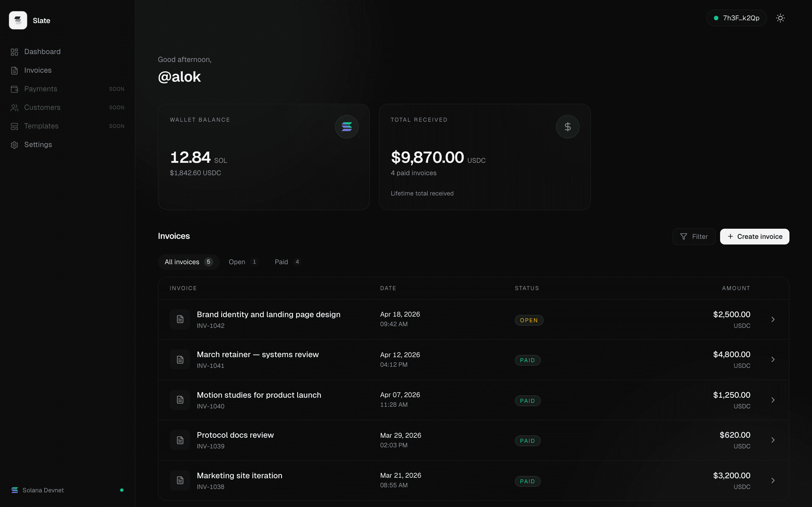Select the Dashboard icon in the sidebar
The image size is (812, 507).
[x=14, y=52]
